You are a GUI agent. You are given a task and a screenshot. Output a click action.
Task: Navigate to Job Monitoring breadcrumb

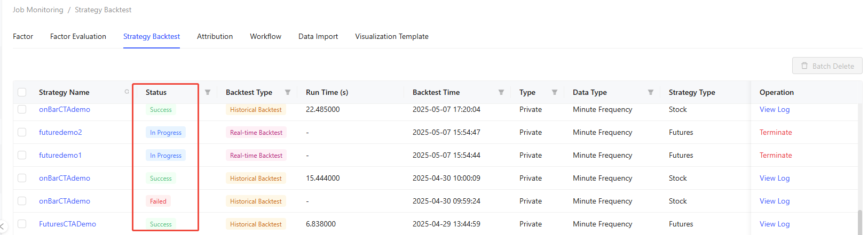click(38, 10)
